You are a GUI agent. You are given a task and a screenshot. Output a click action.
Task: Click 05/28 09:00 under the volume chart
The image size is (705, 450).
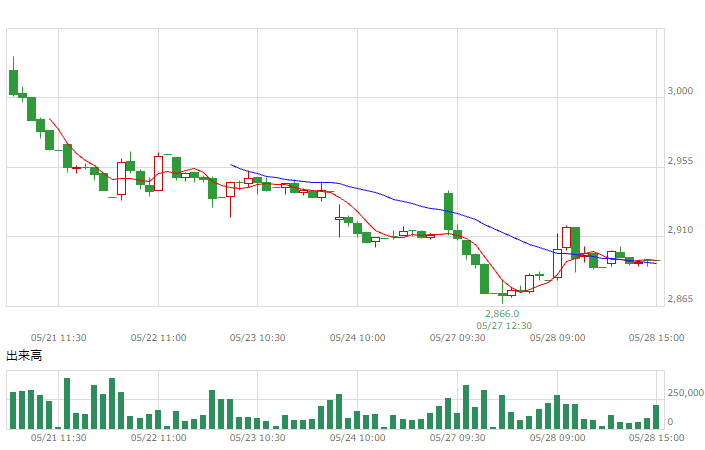558,438
